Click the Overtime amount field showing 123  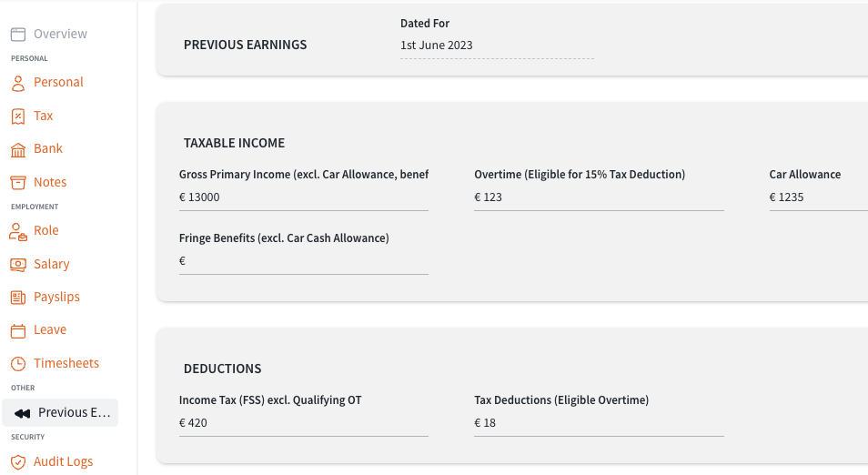[x=599, y=197]
